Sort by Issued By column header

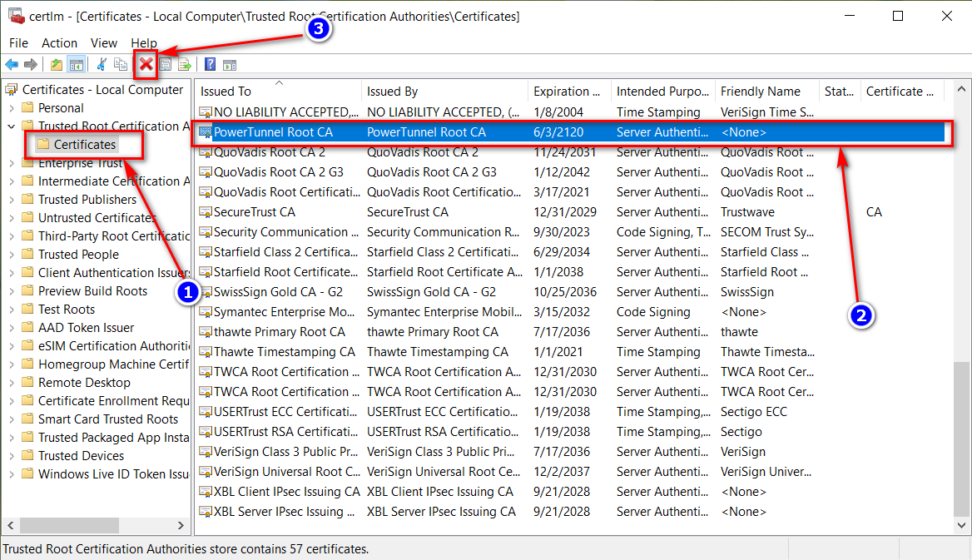tap(444, 92)
